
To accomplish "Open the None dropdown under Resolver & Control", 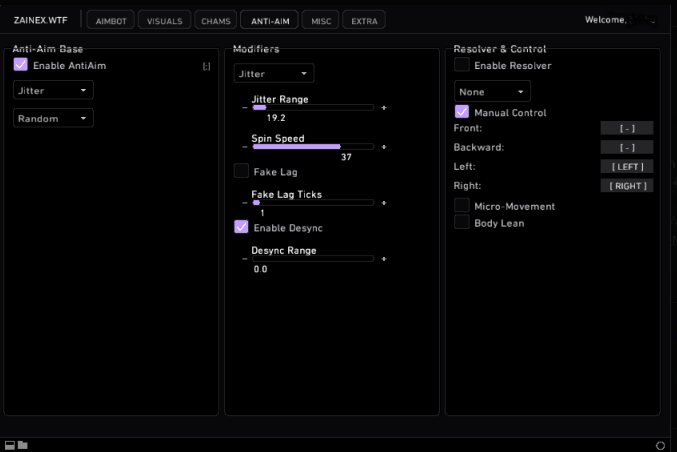I will 492,91.
